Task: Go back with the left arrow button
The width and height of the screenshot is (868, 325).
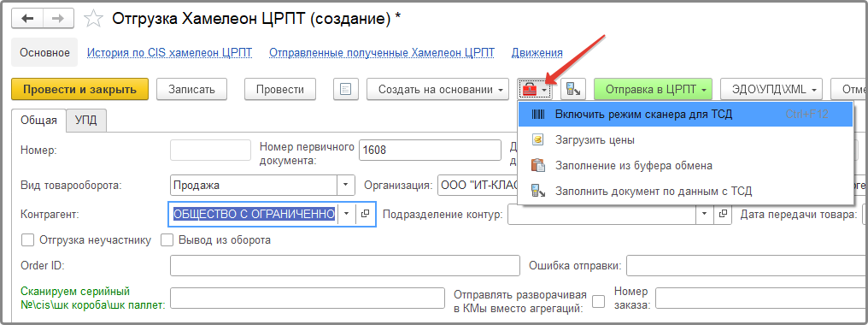Action: (x=27, y=18)
